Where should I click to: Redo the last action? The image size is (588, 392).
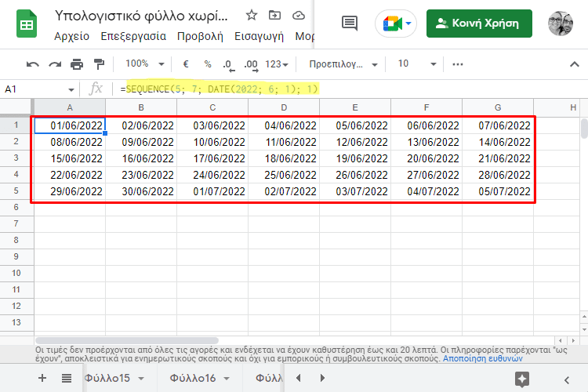55,64
